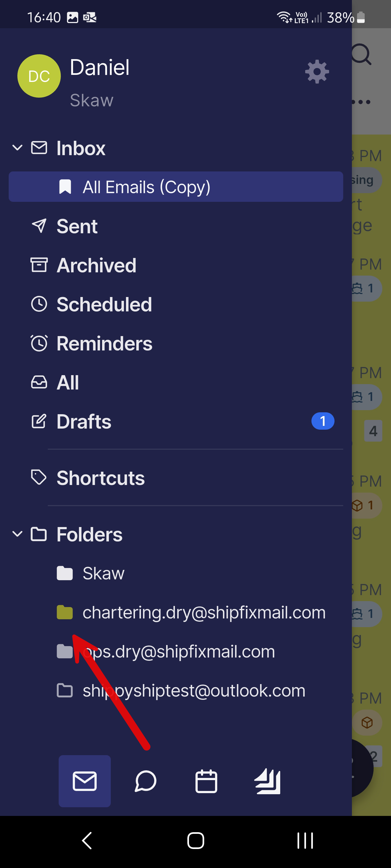Open the shippyshiptest@outlook.com folder

[194, 690]
